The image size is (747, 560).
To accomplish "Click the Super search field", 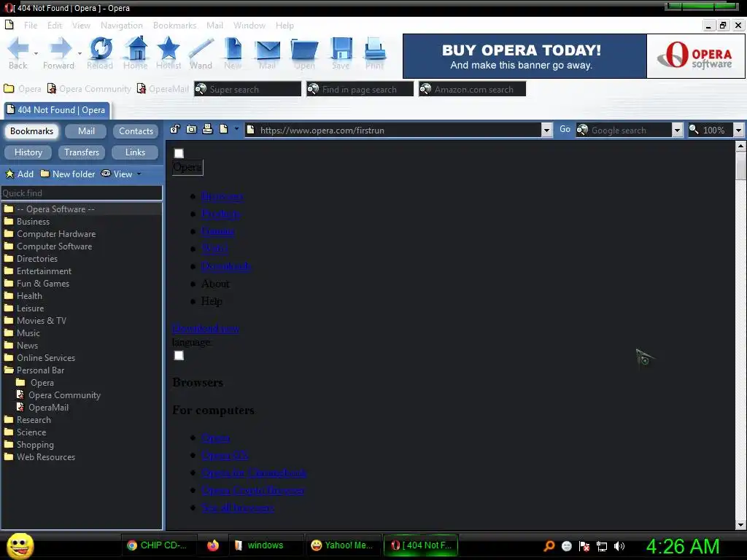I will click(x=248, y=89).
